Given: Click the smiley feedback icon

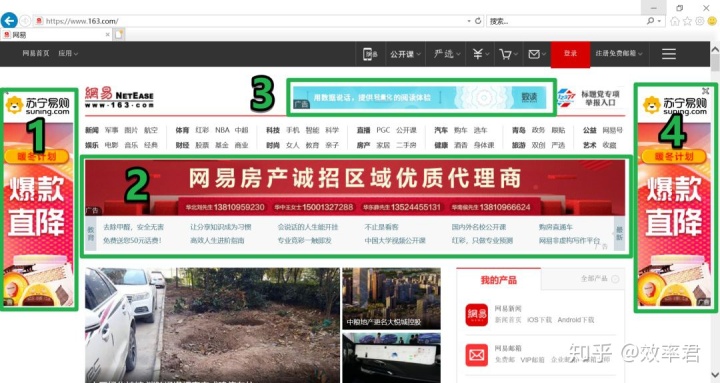Looking at the screenshot, I should (712, 21).
